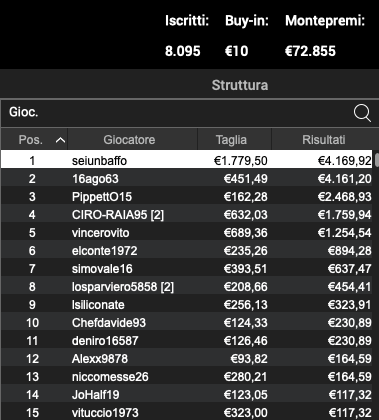Select the CIRO-RAIA95 [2] row
This screenshot has width=379, height=420.
(x=187, y=215)
